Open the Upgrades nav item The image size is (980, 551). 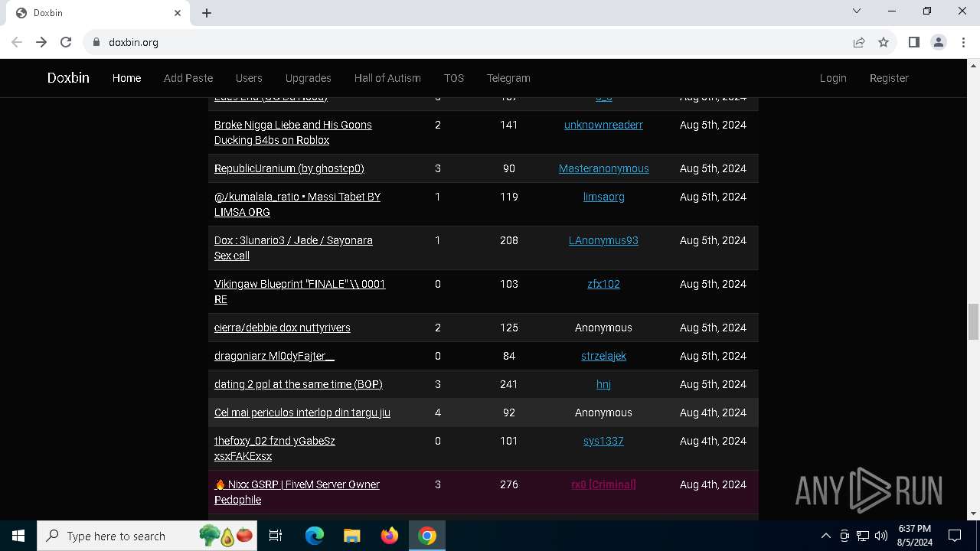(308, 78)
